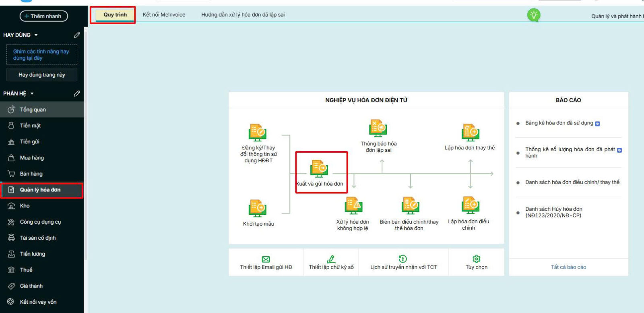Open Thiết lập chữ ký số settings
This screenshot has width=644, height=313.
click(x=331, y=262)
